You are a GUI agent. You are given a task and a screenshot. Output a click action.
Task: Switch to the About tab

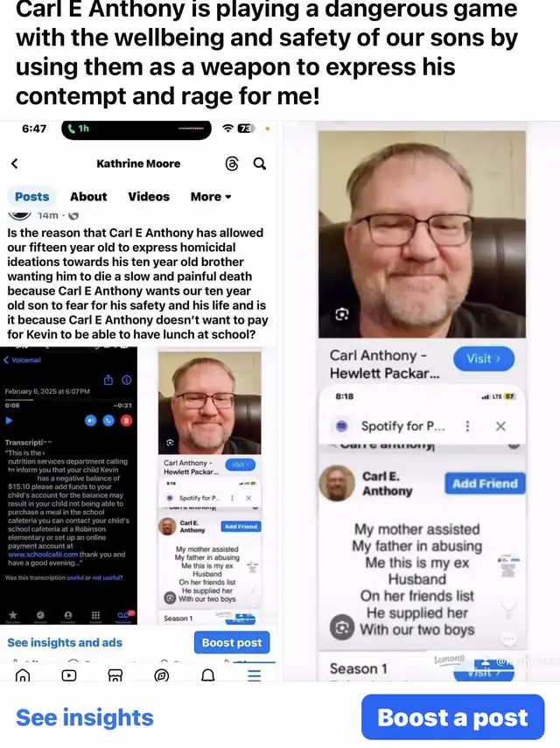coord(88,197)
